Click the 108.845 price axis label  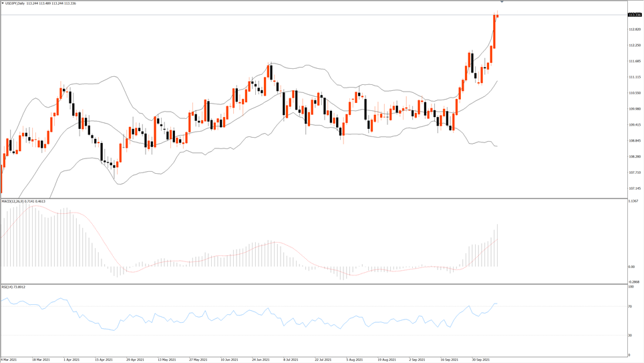[635, 140]
